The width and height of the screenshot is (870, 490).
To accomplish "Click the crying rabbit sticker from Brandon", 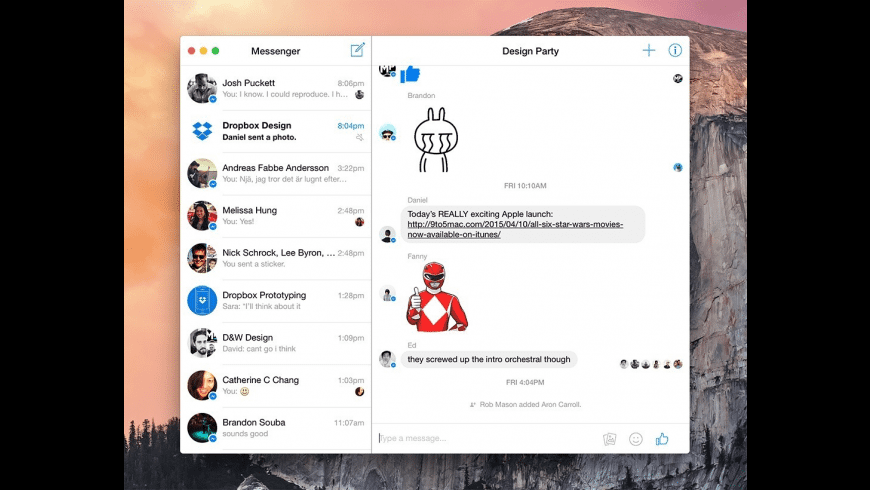I will [436, 140].
